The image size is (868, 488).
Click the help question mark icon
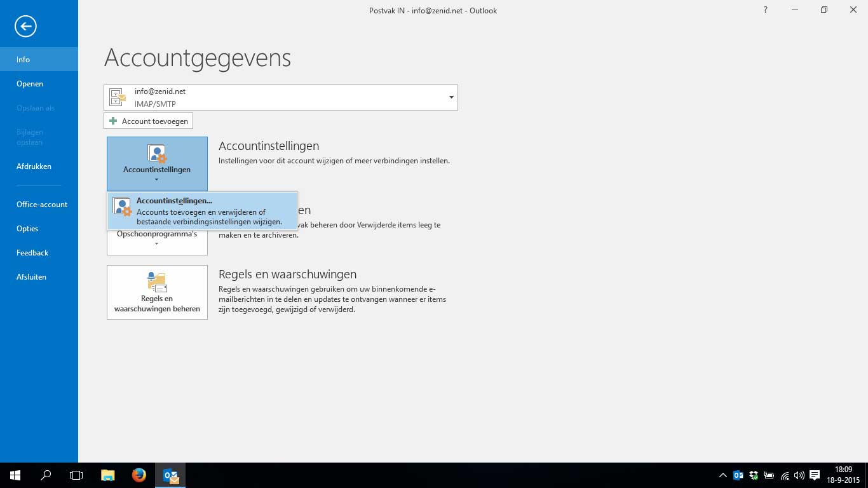[x=765, y=10]
